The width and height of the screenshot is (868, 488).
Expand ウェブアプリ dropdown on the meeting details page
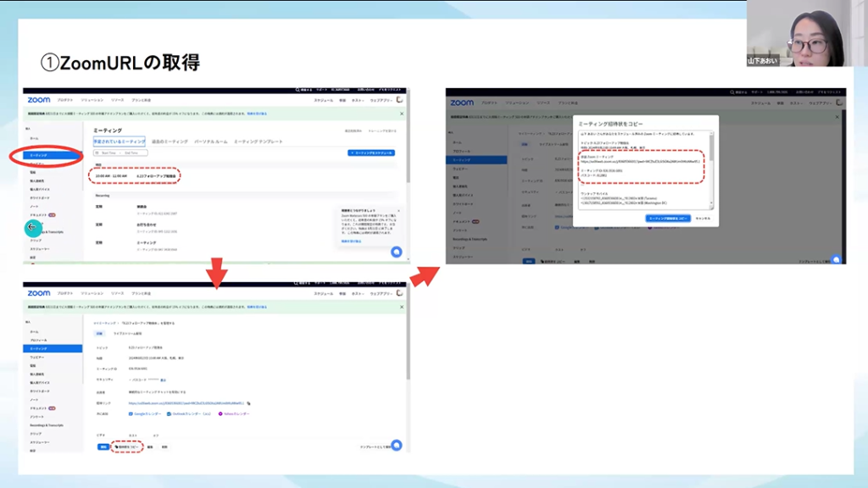pyautogui.click(x=381, y=293)
